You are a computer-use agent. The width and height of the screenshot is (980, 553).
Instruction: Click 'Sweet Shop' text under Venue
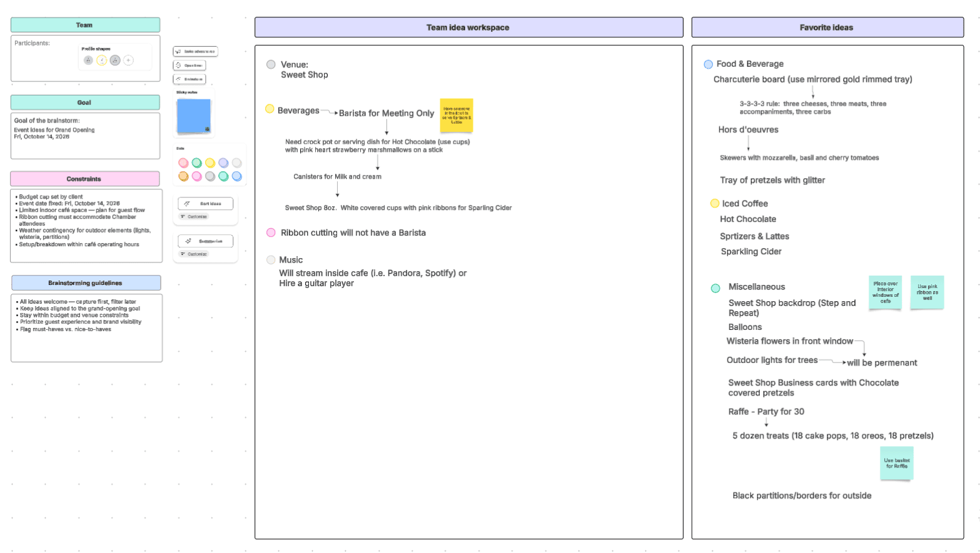[x=305, y=75]
